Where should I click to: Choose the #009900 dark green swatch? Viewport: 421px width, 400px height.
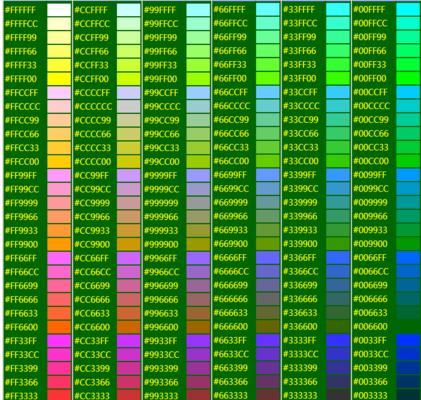[408, 244]
